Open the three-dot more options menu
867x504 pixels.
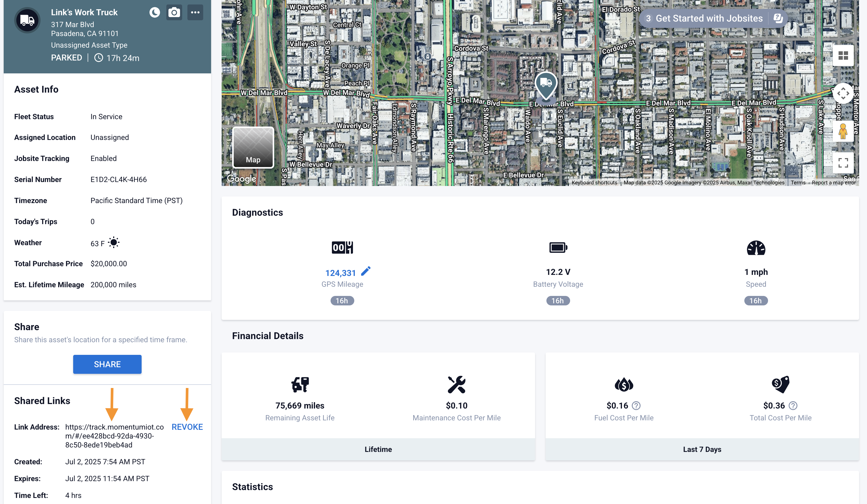(x=195, y=12)
